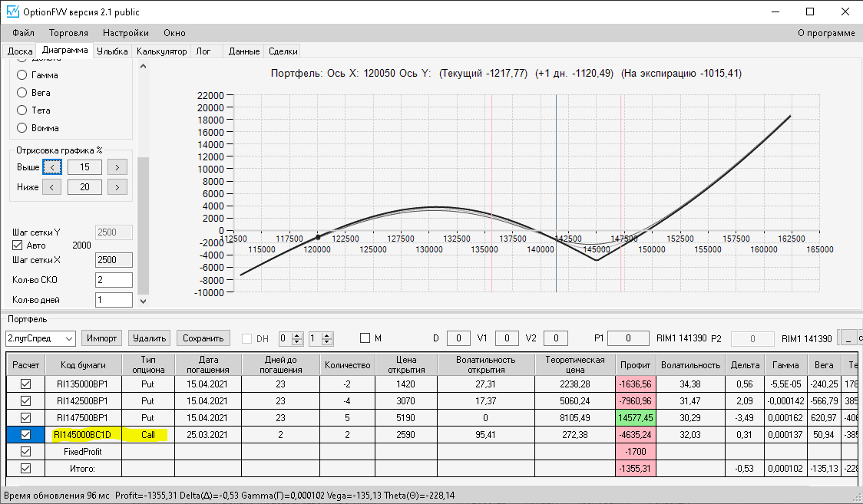Enable the M checkbox in portfolio toolbar
Viewport: 863px width, 504px height.
[x=365, y=338]
